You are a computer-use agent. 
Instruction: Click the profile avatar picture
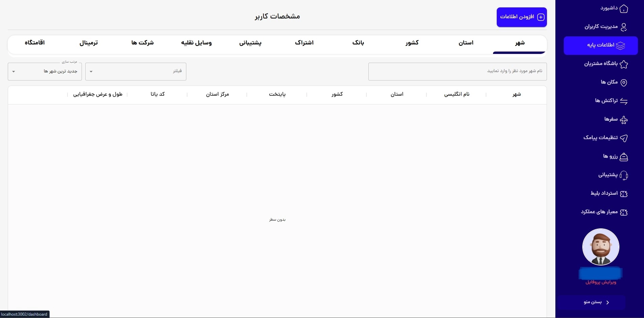pyautogui.click(x=600, y=247)
